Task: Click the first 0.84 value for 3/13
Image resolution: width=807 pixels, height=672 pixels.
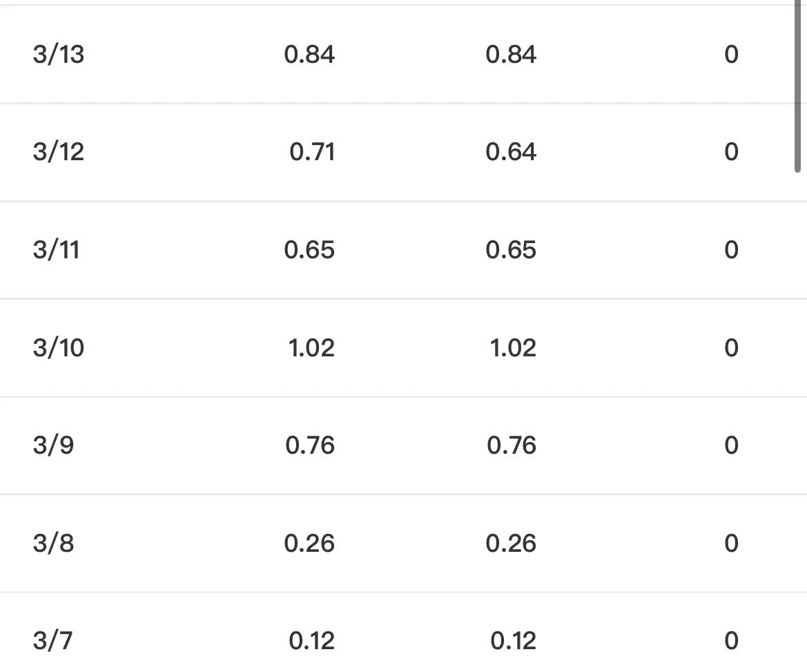Action: click(309, 55)
